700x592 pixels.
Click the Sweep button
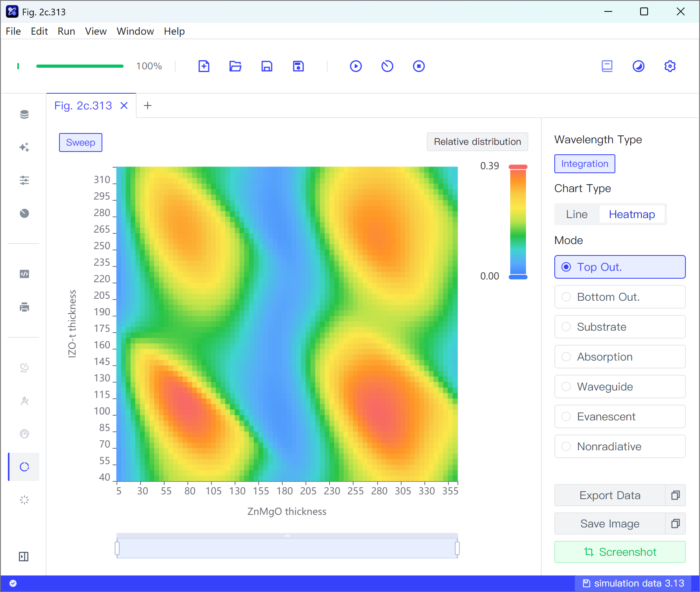(x=81, y=142)
